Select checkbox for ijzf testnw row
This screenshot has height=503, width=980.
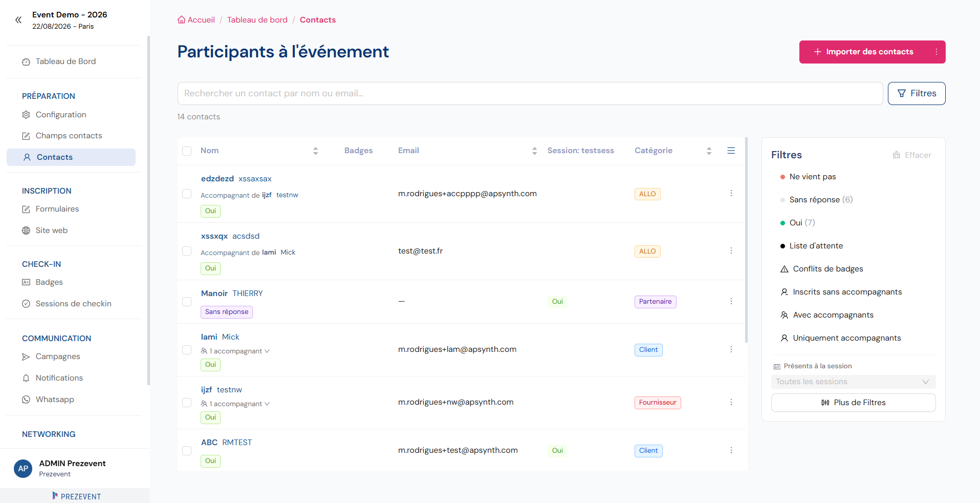[x=187, y=403]
